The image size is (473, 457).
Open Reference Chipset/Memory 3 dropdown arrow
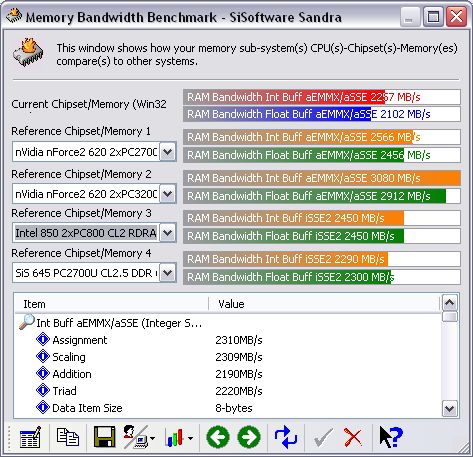click(167, 233)
